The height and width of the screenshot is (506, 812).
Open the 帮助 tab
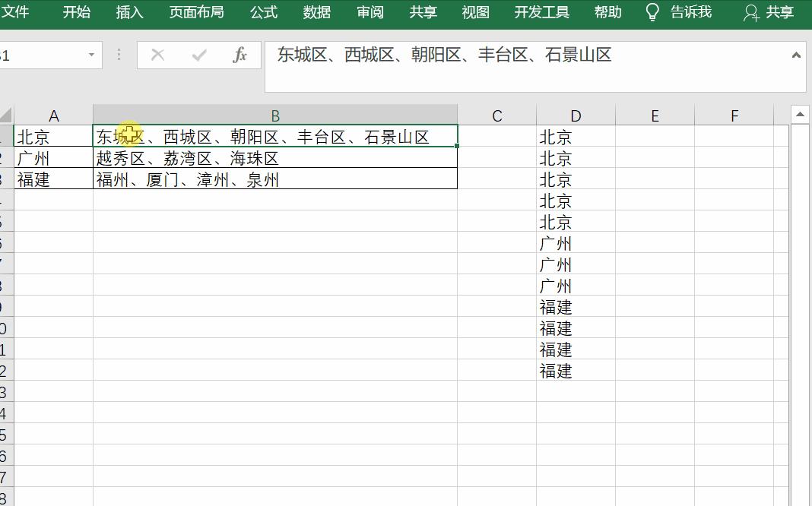point(607,12)
